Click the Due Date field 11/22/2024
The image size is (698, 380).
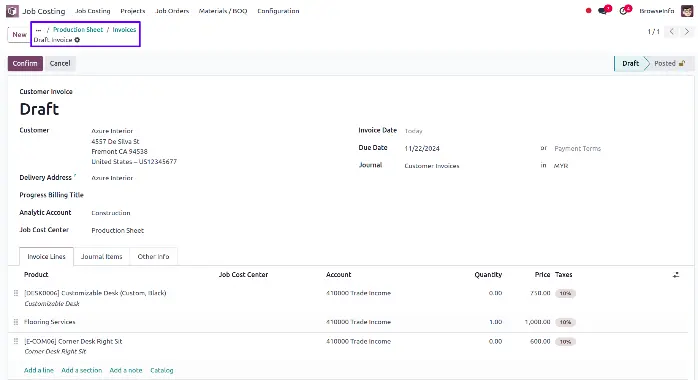pyautogui.click(x=422, y=149)
